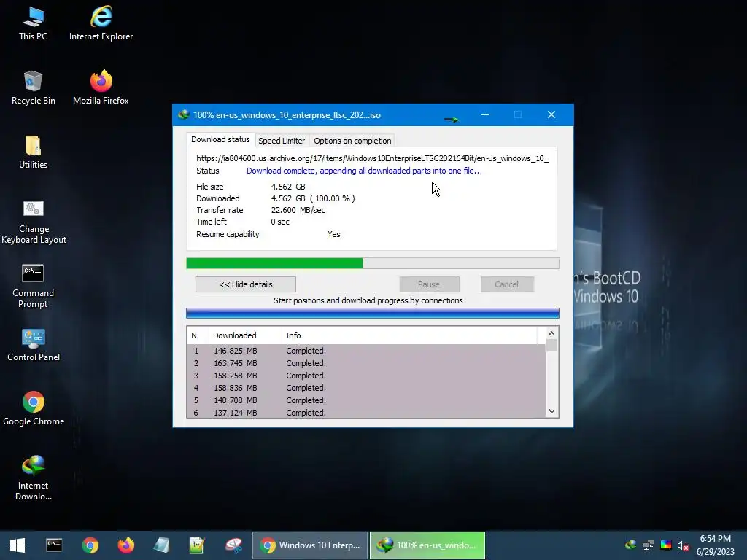Click Chrome pinned taskbar icon
This screenshot has height=560, width=747.
90,545
